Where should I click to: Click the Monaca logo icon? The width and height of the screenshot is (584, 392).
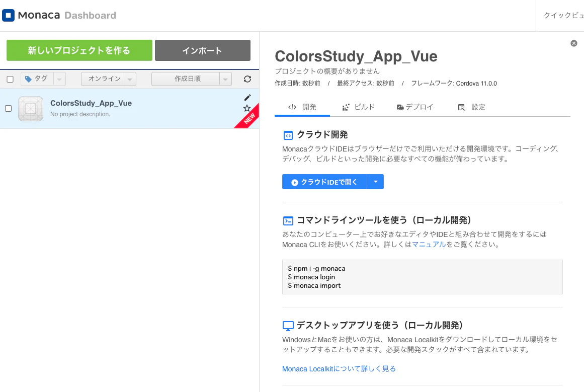[8, 15]
